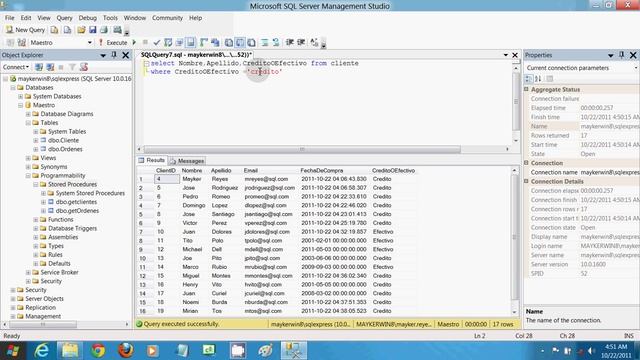Screen dimensions: 640x360
Task: Expand the dbo.Cliente table node
Action: click(36, 140)
